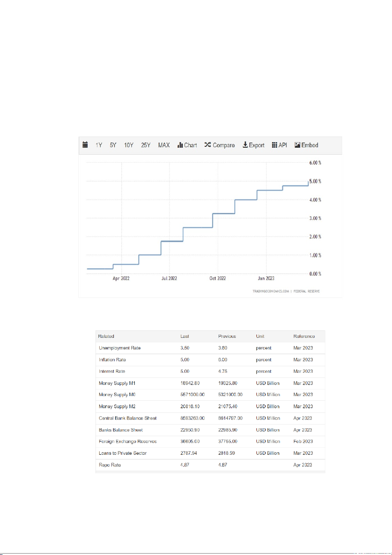This screenshot has width=392, height=555.
Task: Click the Money Supply M1 entry
Action: [x=117, y=383]
